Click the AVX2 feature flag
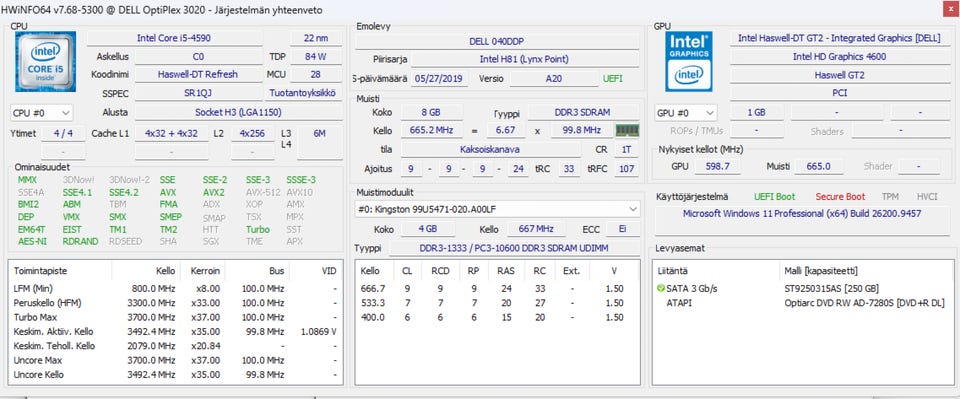The image size is (960, 399). [214, 192]
